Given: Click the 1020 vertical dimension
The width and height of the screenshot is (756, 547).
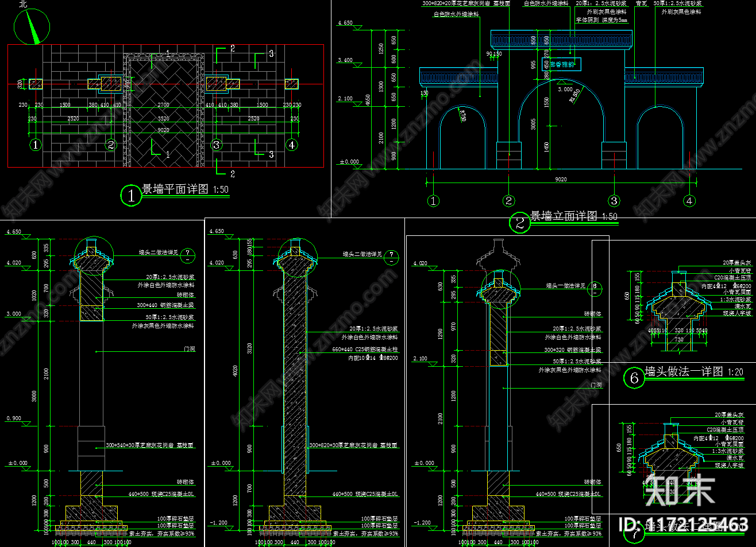Looking at the screenshot, I should click(34, 295).
